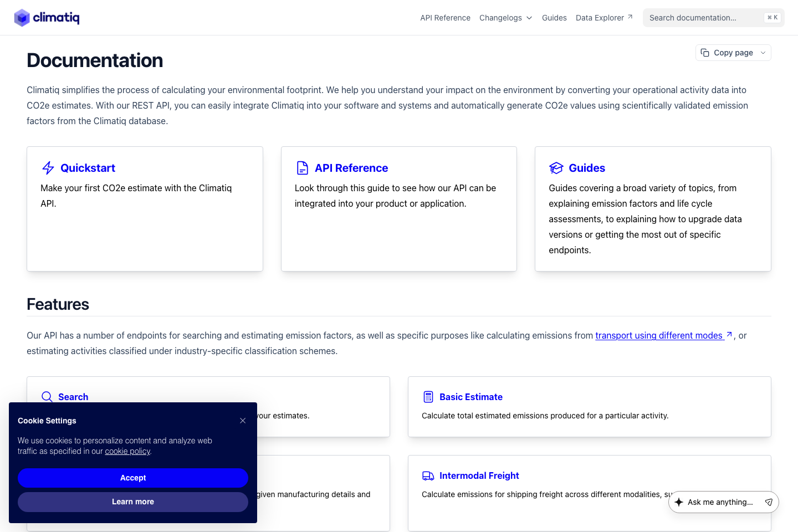Click the Intermodal Freight truck icon
Screen dimensions: 798x532
coord(428,475)
